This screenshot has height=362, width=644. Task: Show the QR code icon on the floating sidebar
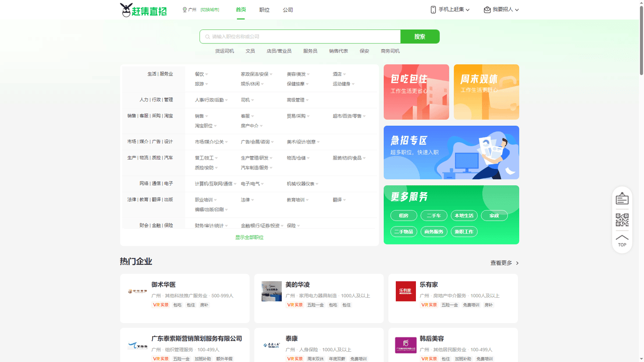click(x=622, y=220)
